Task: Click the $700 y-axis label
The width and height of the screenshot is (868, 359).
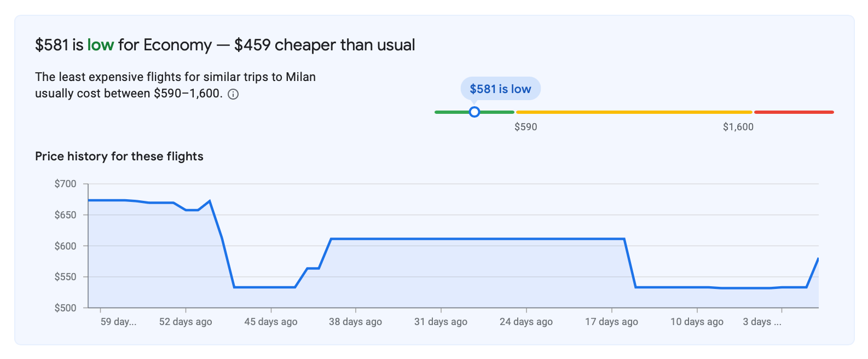Action: 65,184
